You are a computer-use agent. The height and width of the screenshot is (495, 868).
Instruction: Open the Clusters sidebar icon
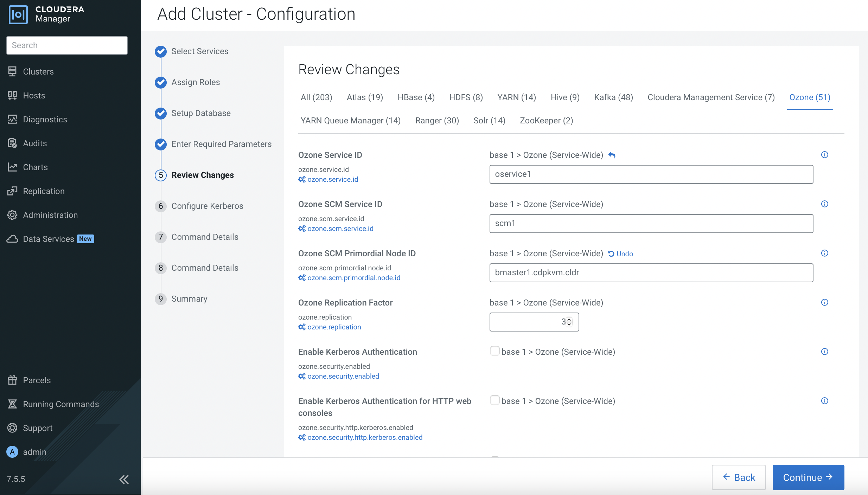pos(12,71)
